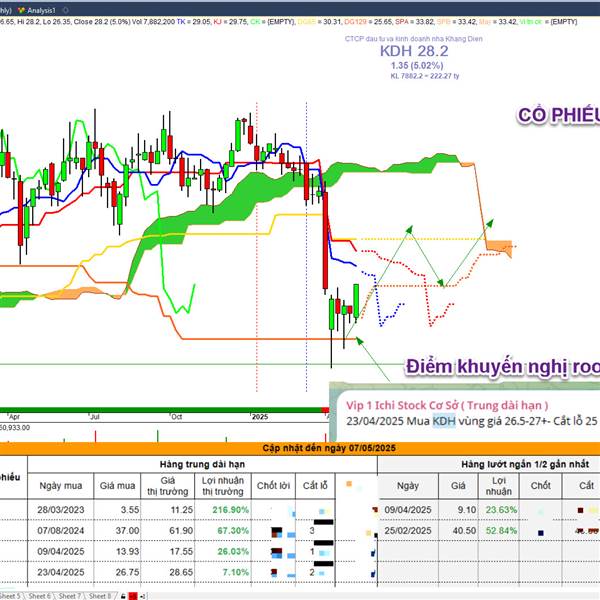Select the blue dotted vertical line on chart
Image resolution: width=600 pixels, height=600 pixels.
[307, 247]
